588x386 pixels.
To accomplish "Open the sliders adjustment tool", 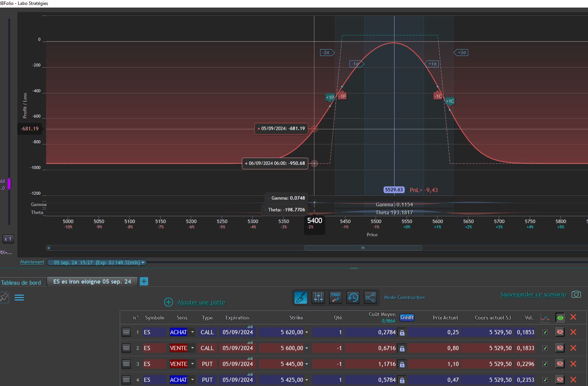I will click(x=318, y=298).
